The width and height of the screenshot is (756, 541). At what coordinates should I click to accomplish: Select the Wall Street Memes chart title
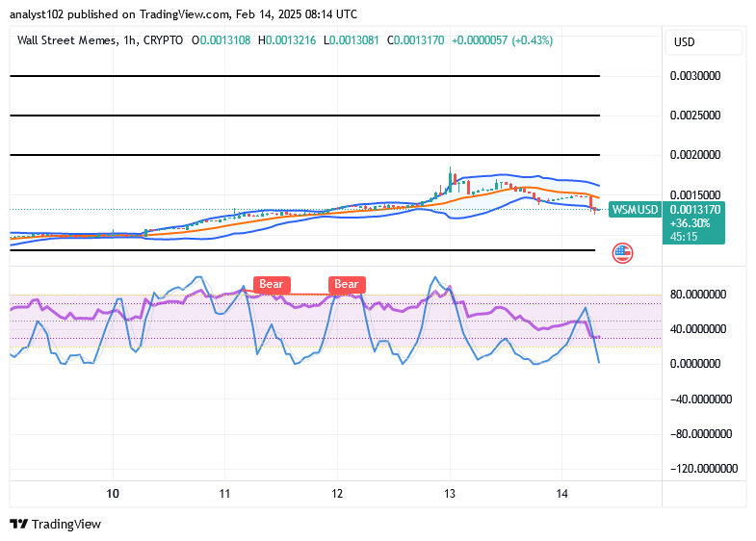(67, 40)
